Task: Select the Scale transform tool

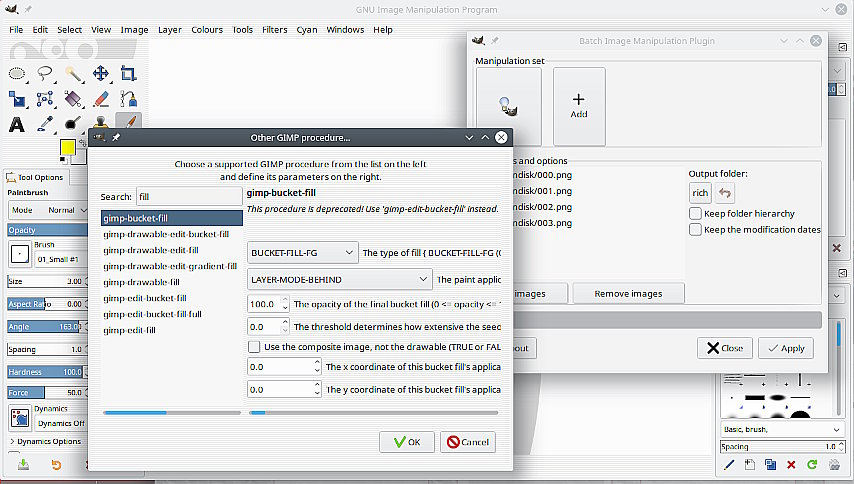Action: pyautogui.click(x=17, y=99)
